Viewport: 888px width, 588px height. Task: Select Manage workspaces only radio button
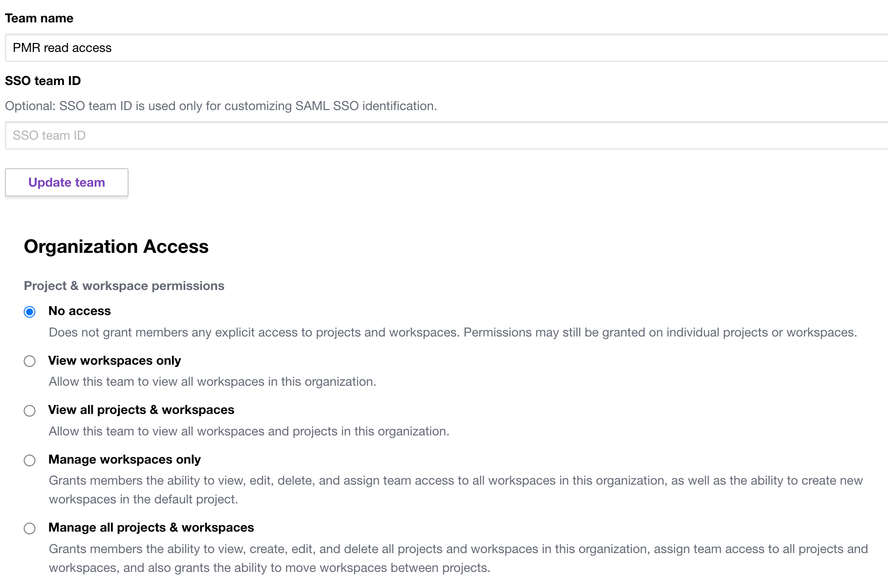(x=30, y=460)
